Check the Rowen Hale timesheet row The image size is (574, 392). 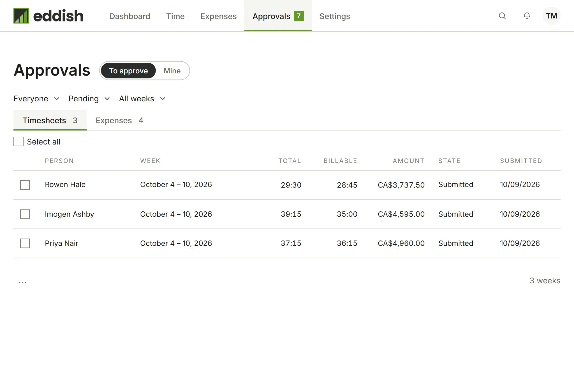[25, 185]
